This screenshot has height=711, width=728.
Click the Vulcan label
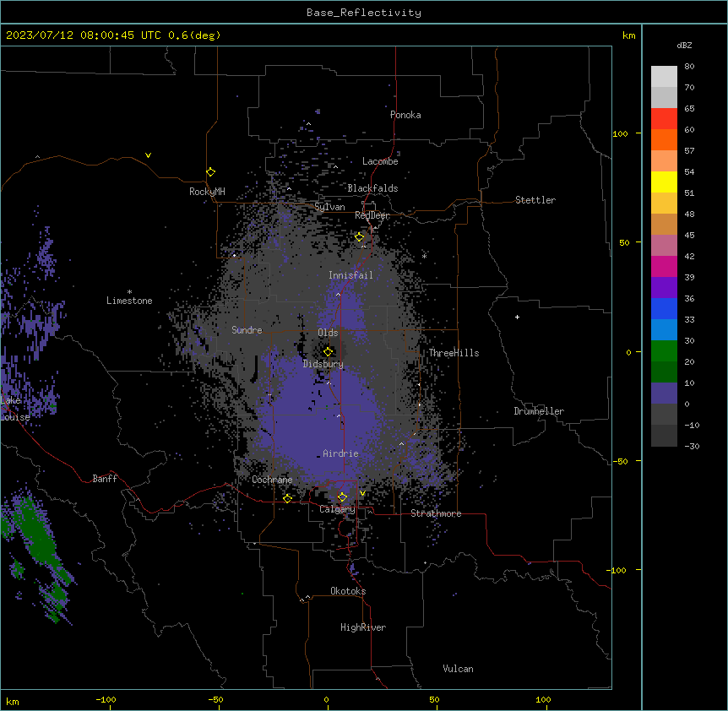pyautogui.click(x=459, y=669)
